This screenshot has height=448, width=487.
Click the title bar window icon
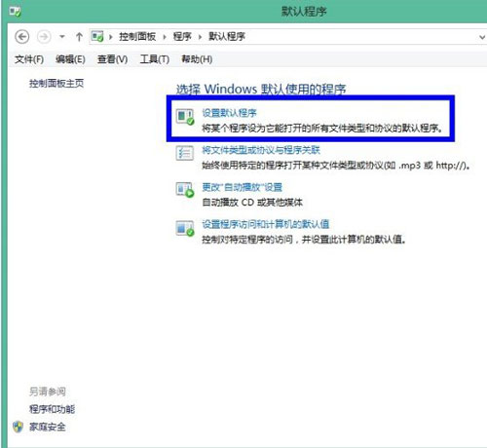pyautogui.click(x=15, y=12)
